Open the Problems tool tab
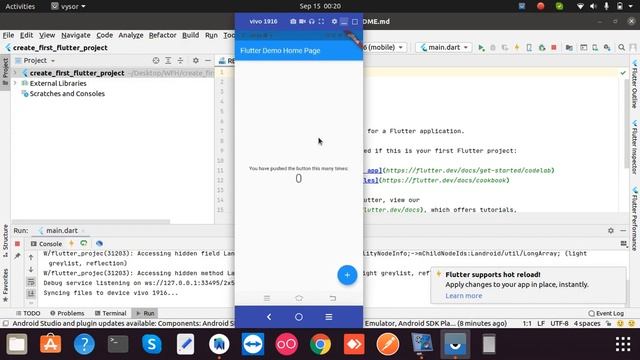The height and width of the screenshot is (360, 640). point(67,313)
